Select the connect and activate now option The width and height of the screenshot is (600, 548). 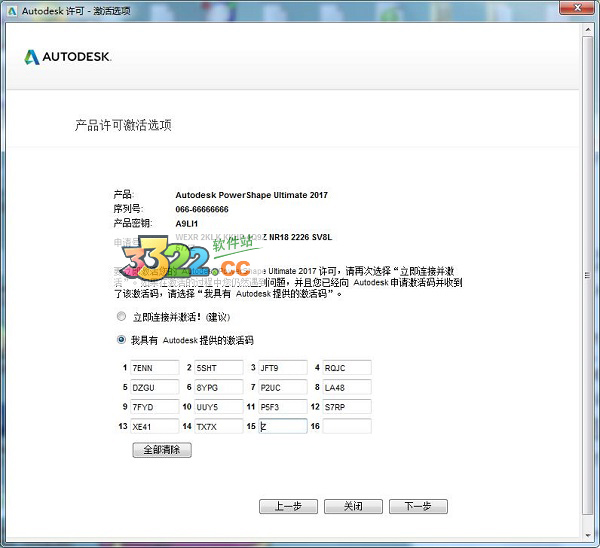point(121,317)
